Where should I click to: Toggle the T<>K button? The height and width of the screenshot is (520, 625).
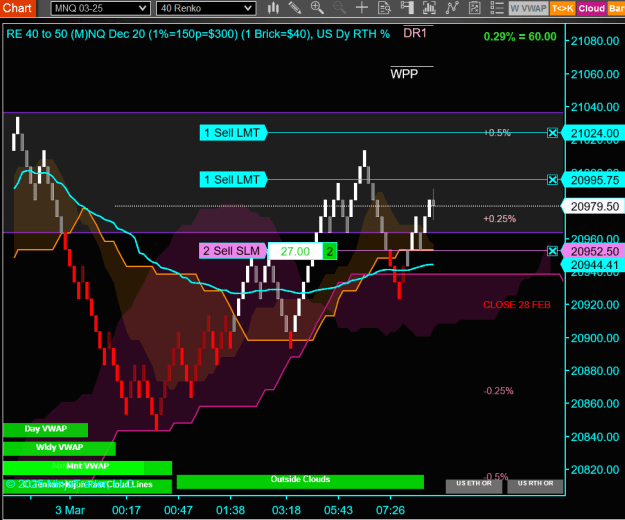pyautogui.click(x=562, y=8)
